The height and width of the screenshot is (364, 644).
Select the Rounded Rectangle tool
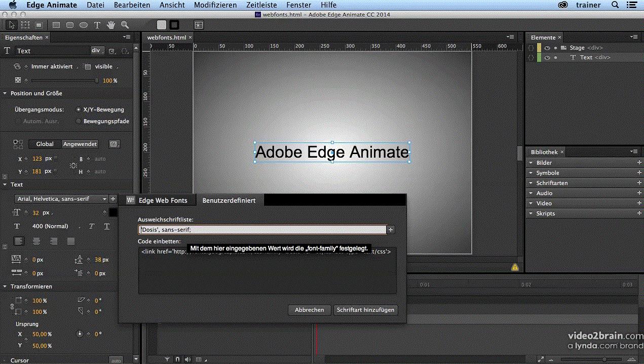pos(70,24)
